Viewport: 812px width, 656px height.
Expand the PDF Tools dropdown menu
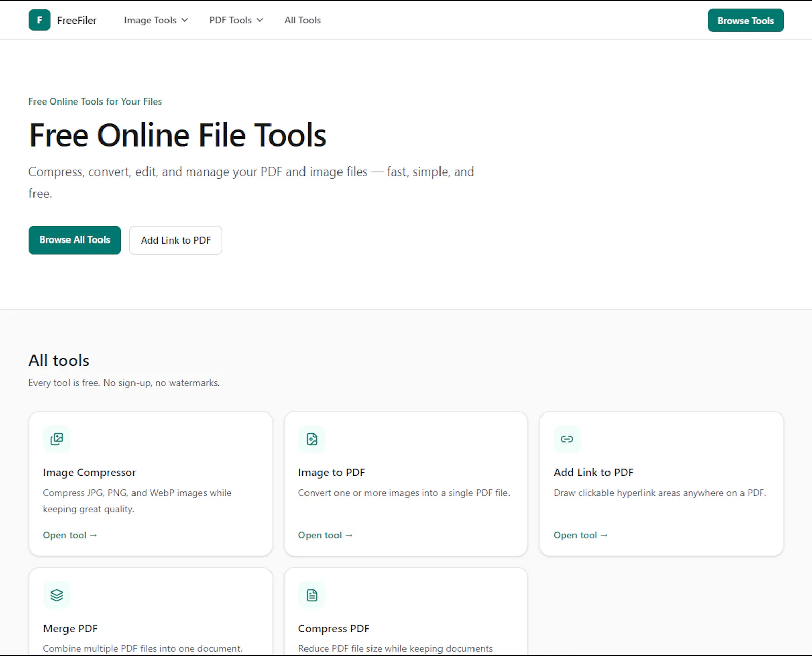point(236,20)
